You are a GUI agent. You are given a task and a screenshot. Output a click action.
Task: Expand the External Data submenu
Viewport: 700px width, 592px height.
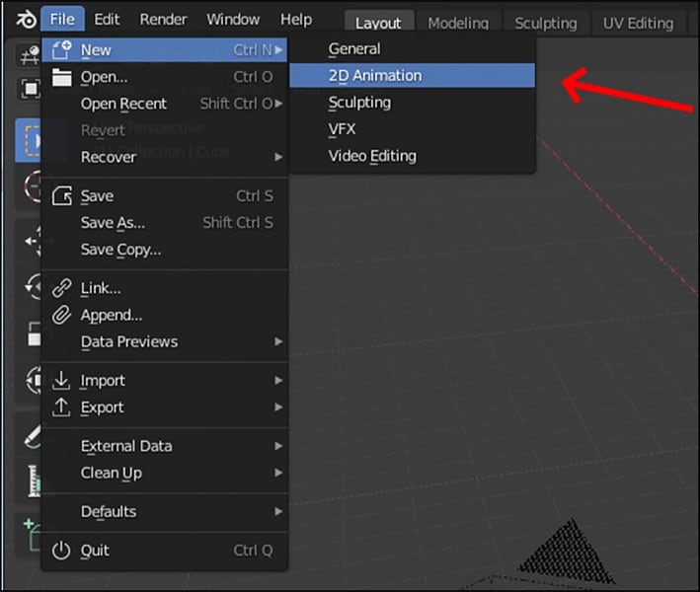tap(165, 446)
